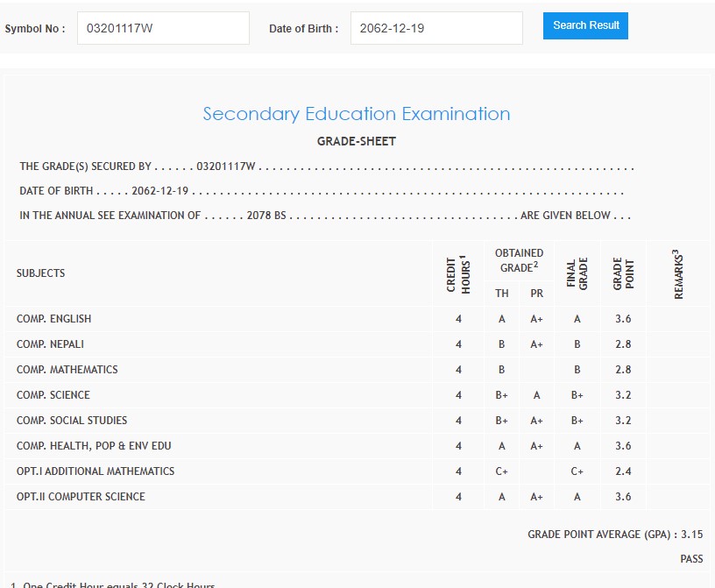
Task: Select the COMP. MATHEMATICS subject row
Action: tap(67, 370)
